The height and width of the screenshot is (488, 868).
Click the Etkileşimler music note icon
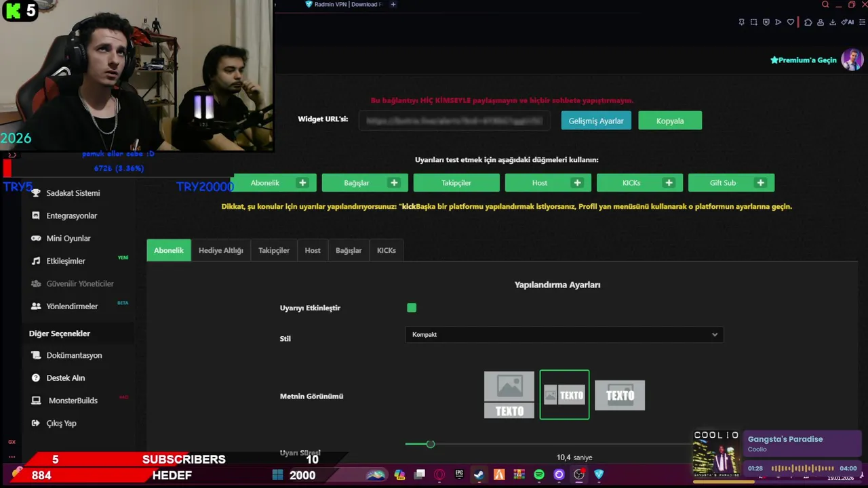point(36,261)
